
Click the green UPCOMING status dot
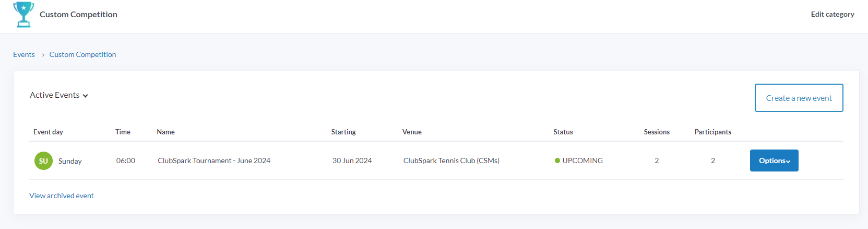click(557, 161)
